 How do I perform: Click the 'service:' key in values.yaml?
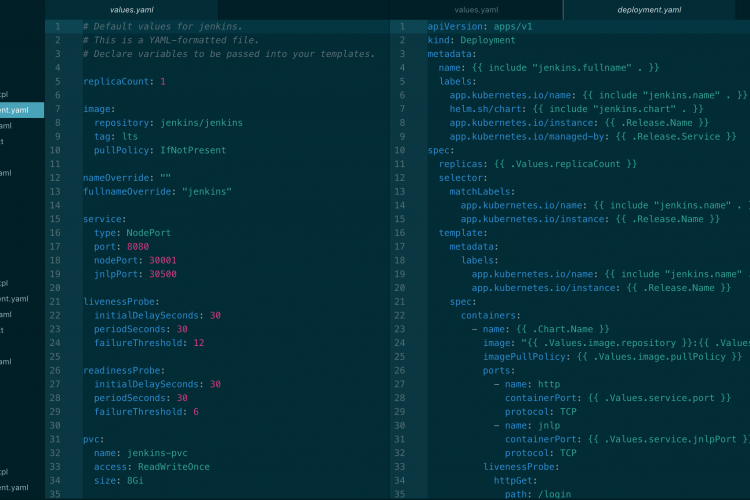[x=105, y=219]
